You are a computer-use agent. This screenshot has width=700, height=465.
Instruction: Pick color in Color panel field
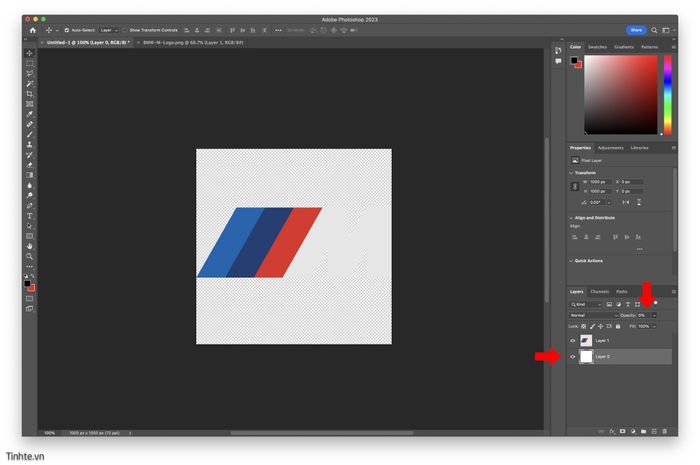point(621,95)
